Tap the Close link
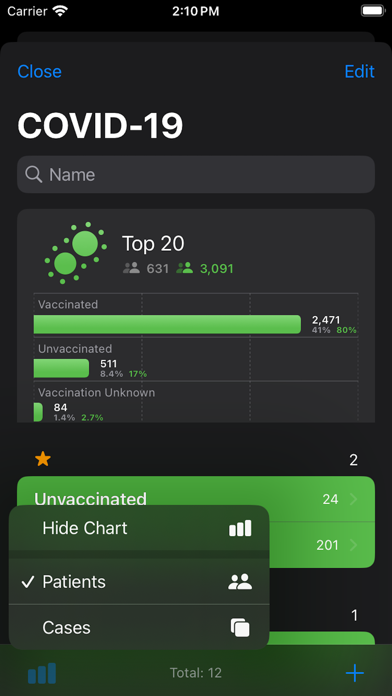This screenshot has height=696, width=392. [40, 71]
